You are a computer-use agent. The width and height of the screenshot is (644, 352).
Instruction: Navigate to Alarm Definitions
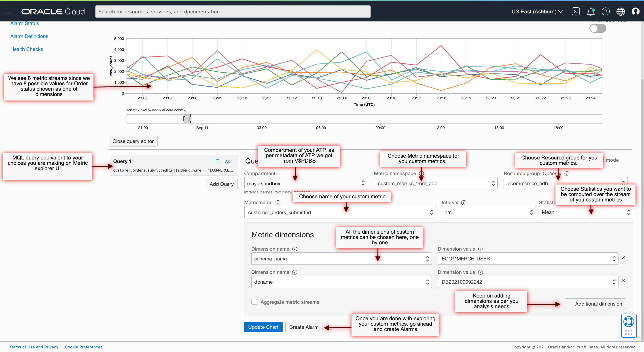tap(29, 36)
